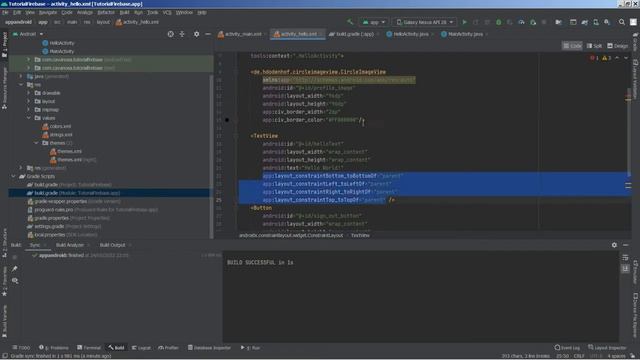The height and width of the screenshot is (360, 640).
Task: Switch editor to Code view mode
Action: click(572, 46)
